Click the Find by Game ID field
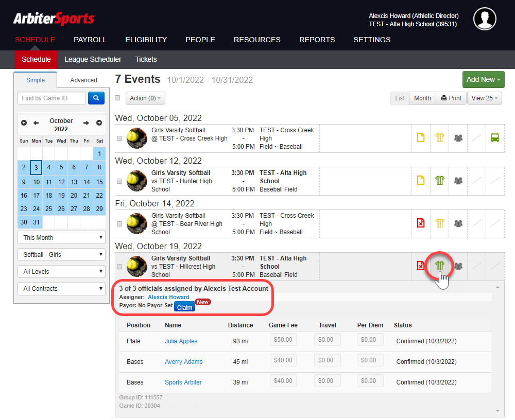 51,98
